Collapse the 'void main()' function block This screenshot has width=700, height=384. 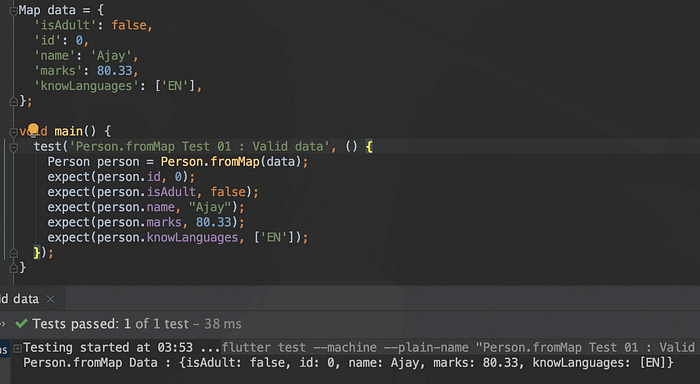[13, 132]
